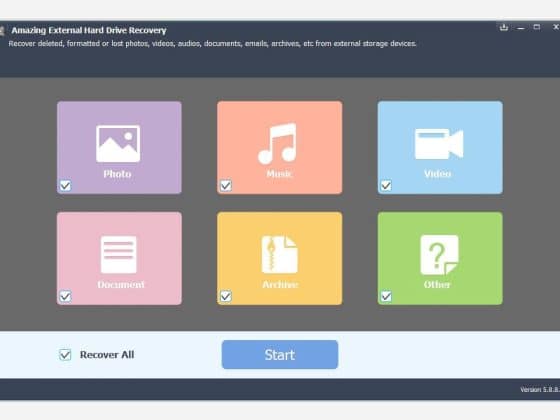Image resolution: width=560 pixels, height=420 pixels.
Task: Open the download menu icon in title bar
Action: pos(504,27)
